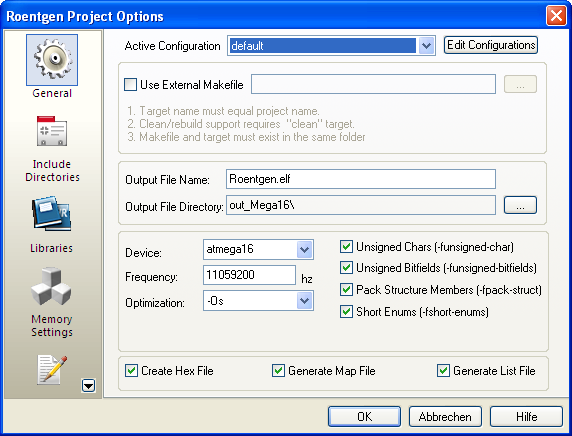
Task: Click the Frequency input field
Action: point(250,275)
